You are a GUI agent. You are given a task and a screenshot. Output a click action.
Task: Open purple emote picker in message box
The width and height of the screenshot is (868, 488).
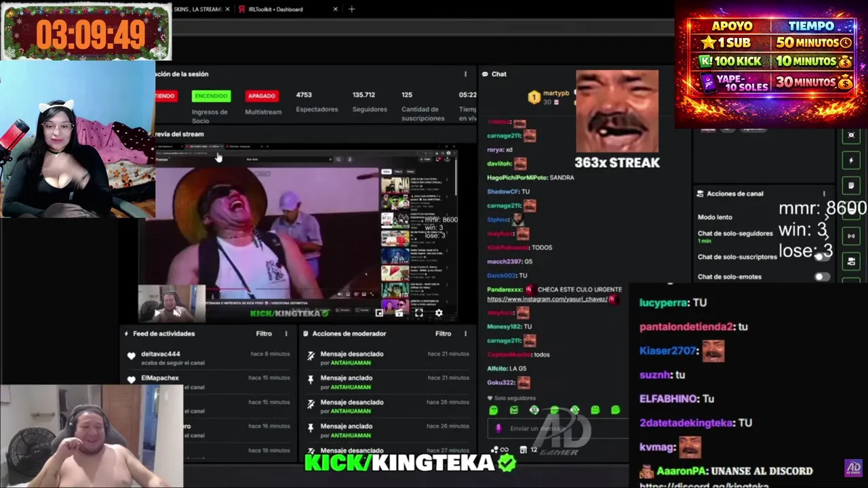tap(498, 428)
